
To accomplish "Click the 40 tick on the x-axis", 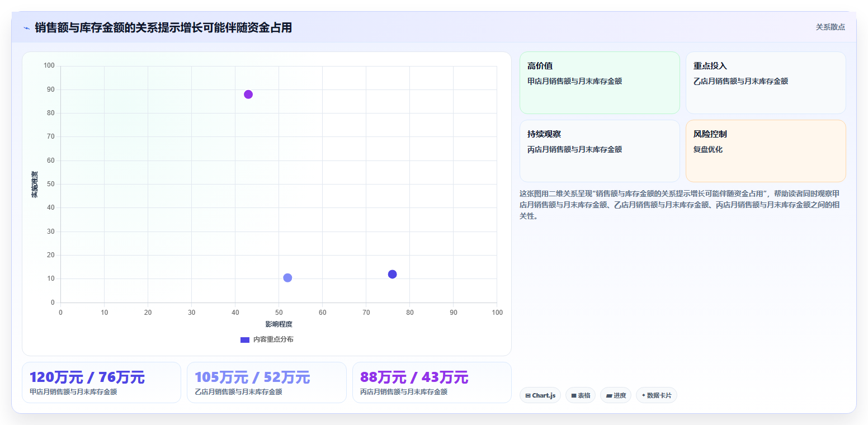I will click(235, 313).
